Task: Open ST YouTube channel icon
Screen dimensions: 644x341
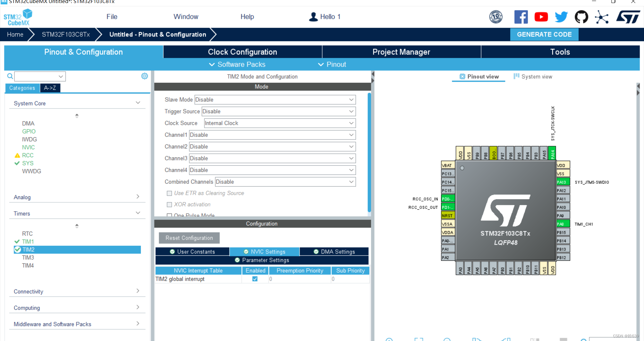Action: tap(541, 17)
